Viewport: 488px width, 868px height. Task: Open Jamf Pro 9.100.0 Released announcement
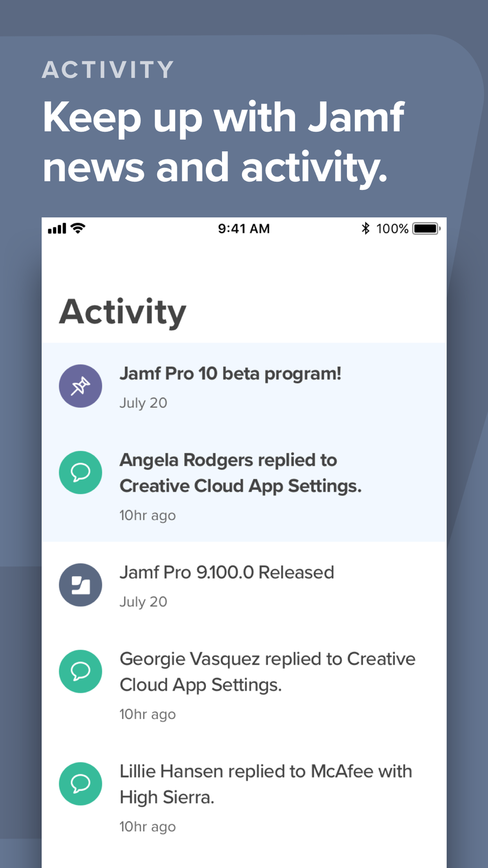pyautogui.click(x=244, y=585)
